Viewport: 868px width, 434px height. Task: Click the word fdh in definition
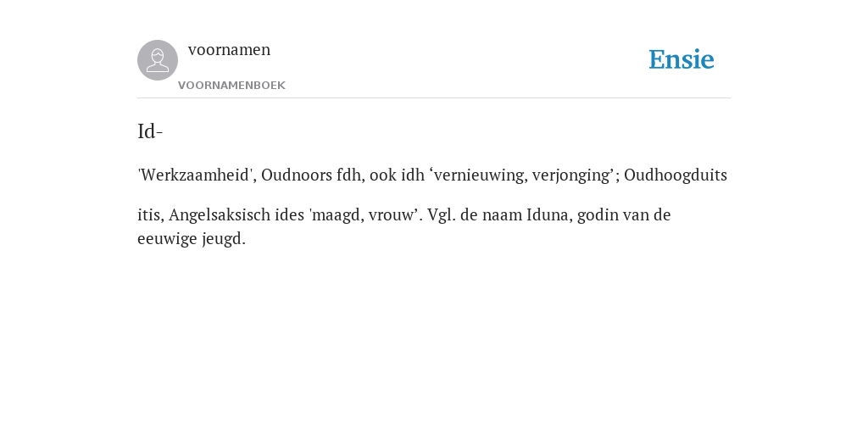(x=348, y=175)
